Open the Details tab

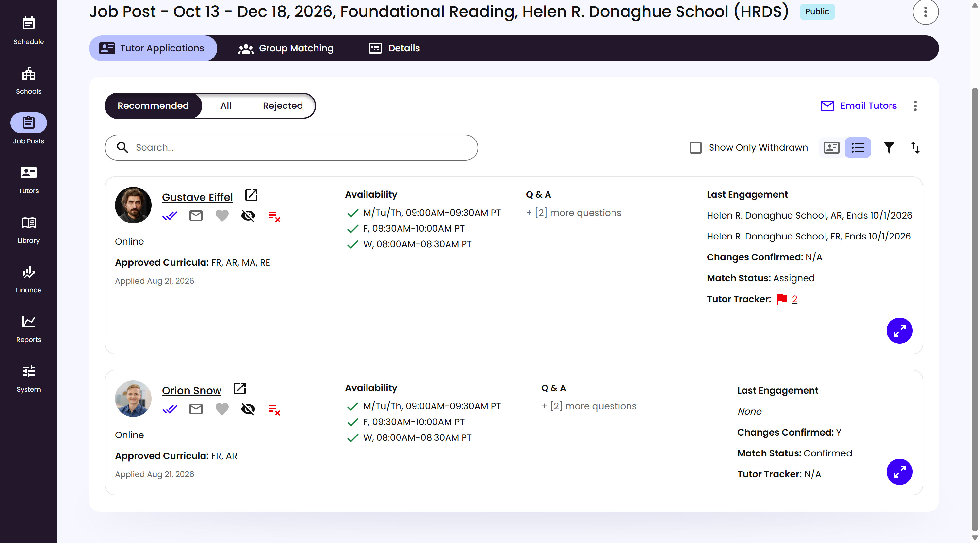tap(394, 48)
